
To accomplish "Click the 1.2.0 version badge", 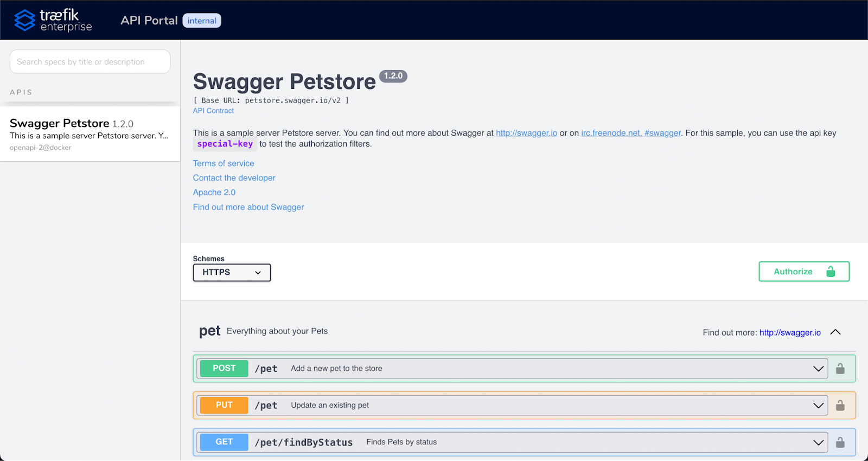I will click(393, 76).
